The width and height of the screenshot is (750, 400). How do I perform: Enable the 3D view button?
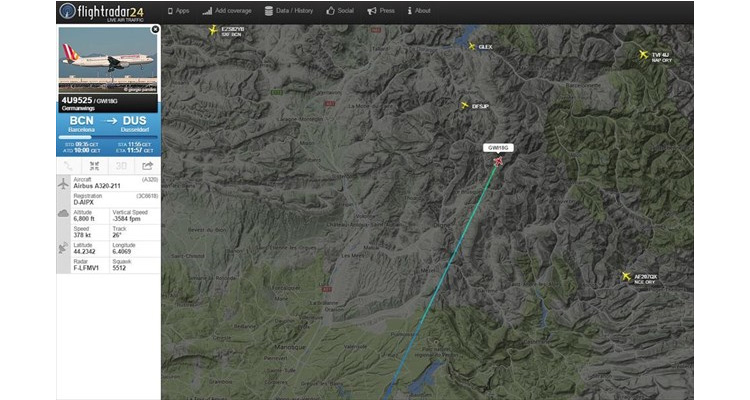coord(121,166)
